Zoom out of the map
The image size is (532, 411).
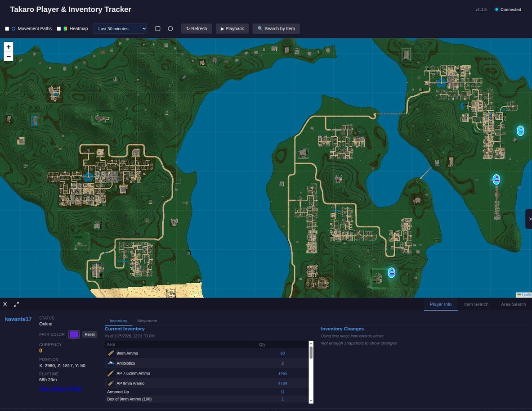point(8,56)
